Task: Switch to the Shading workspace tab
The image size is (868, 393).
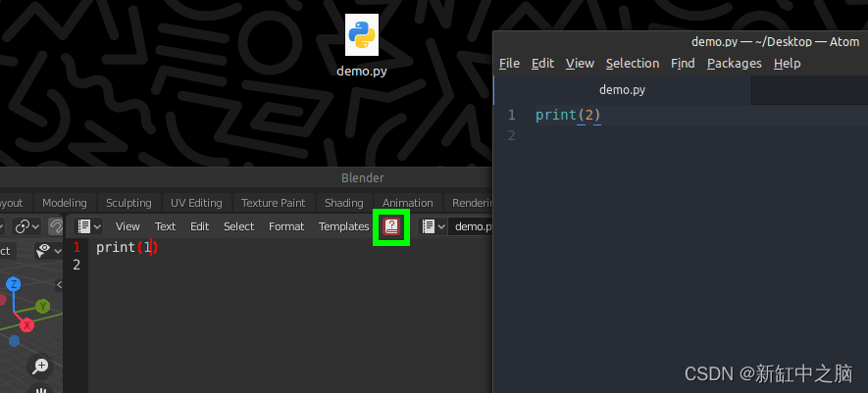Action: tap(344, 203)
